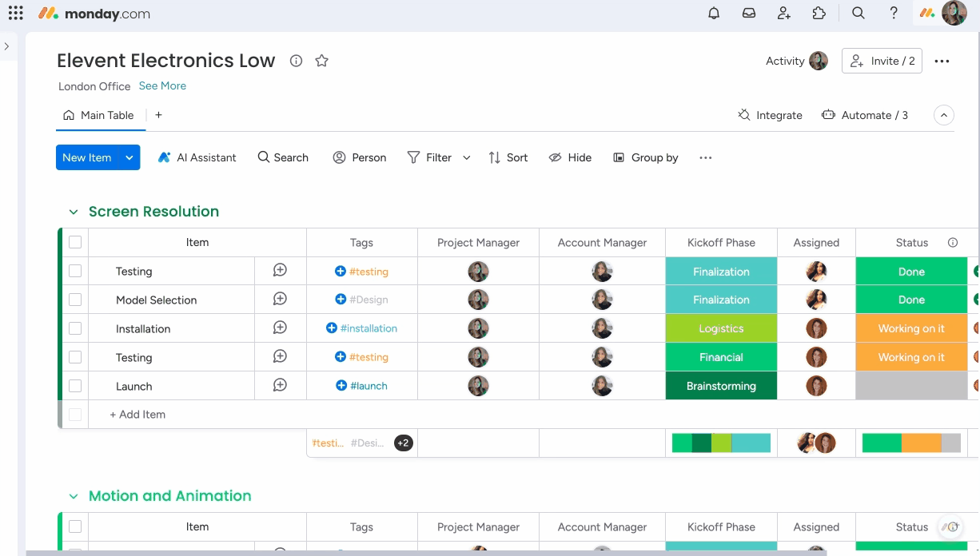Click the Invite / 2 button

882,61
